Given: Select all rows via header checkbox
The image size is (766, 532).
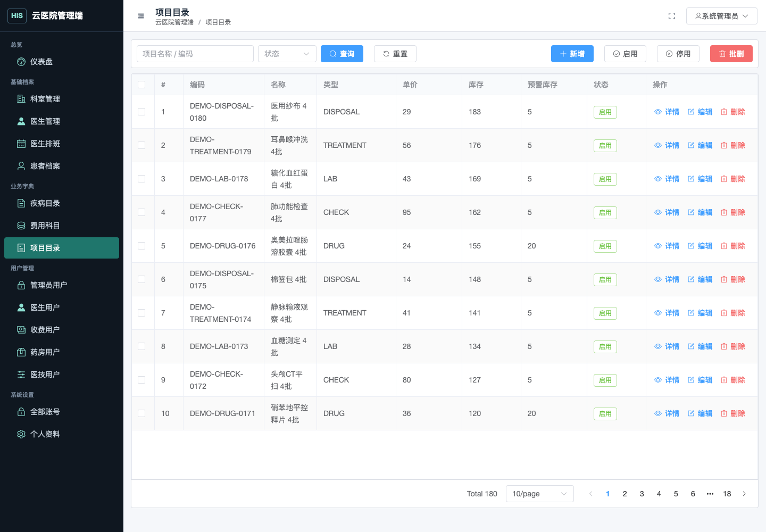Looking at the screenshot, I should pyautogui.click(x=141, y=85).
